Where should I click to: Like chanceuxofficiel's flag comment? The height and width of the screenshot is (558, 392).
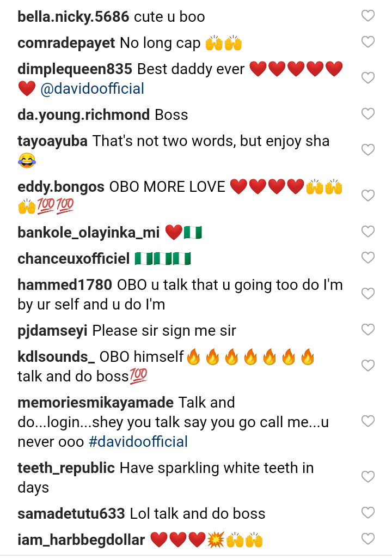coord(368,258)
